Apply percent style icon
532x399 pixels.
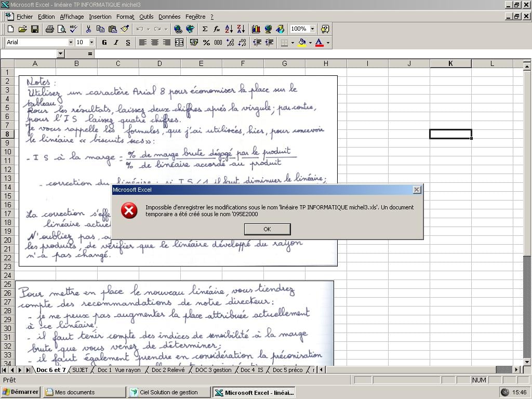[206, 43]
